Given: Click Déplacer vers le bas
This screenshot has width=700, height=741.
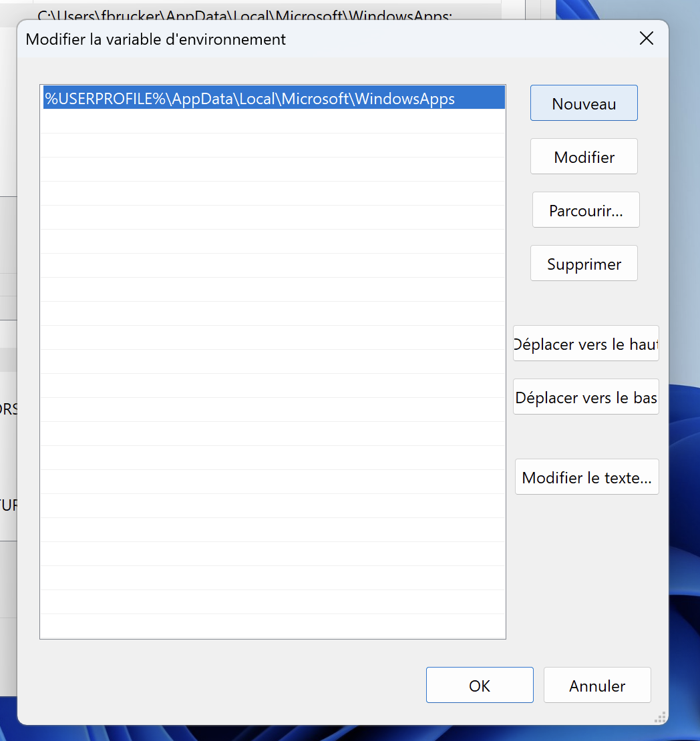Looking at the screenshot, I should pos(586,397).
